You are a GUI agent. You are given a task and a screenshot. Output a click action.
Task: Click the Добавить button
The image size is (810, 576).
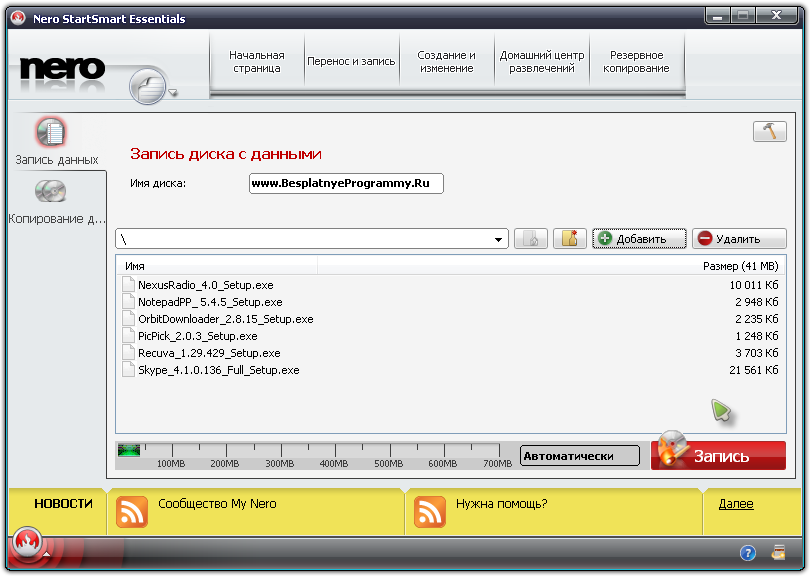pyautogui.click(x=640, y=239)
